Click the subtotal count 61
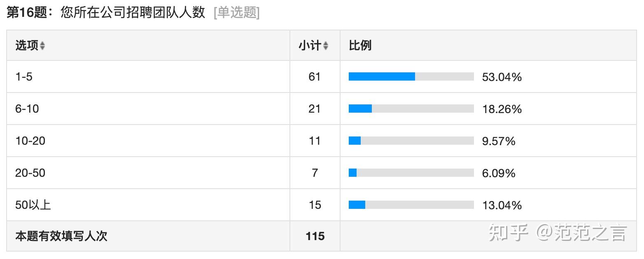The height and width of the screenshot is (259, 644). pos(315,77)
